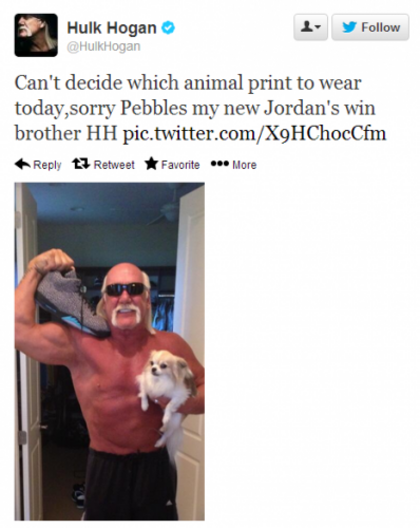420x528 pixels.
Task: Click the Retweet arrows icon
Action: click(x=81, y=164)
